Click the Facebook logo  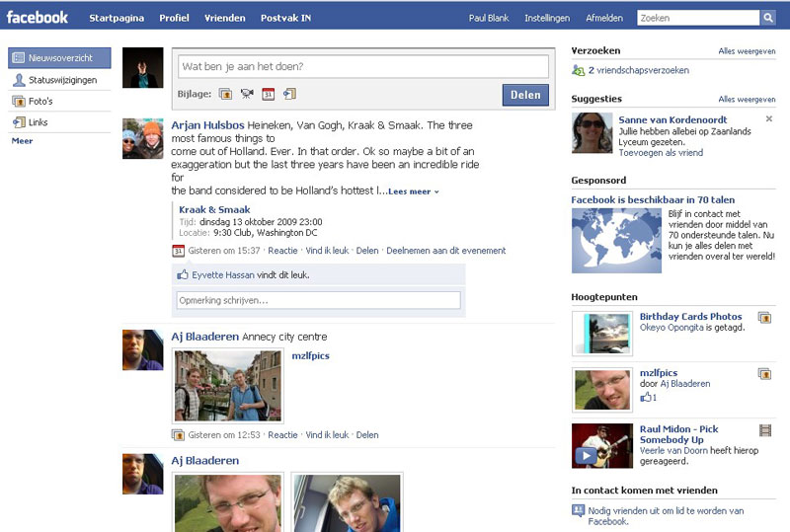click(38, 17)
